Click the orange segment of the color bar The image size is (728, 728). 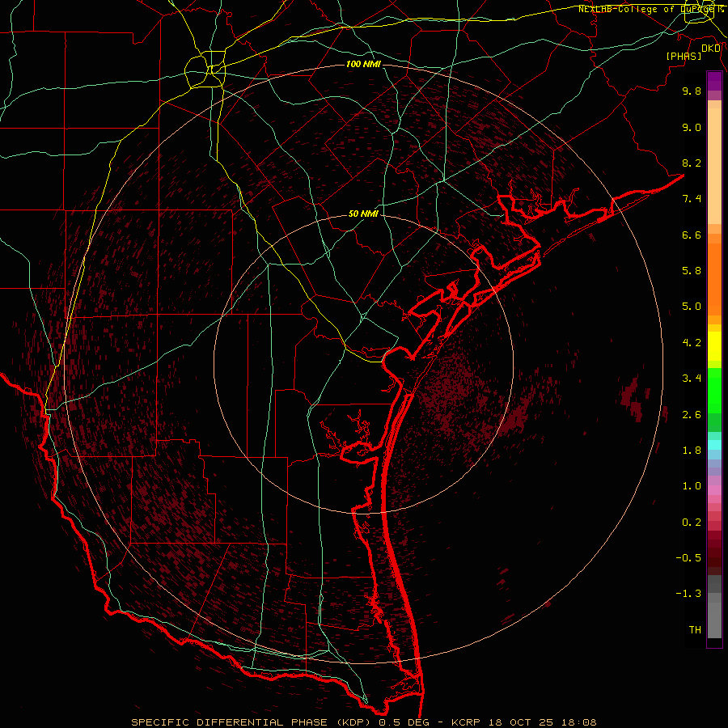click(714, 279)
